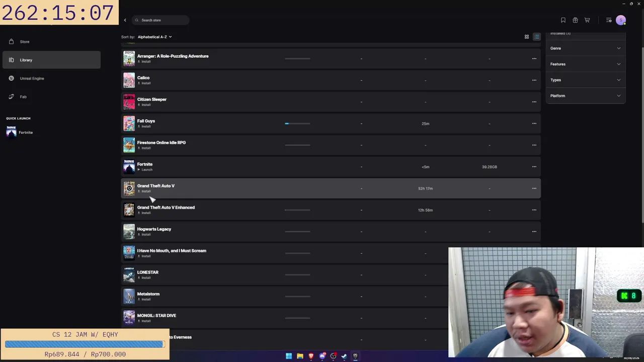Expand the Platform filter
Viewport: 644px width, 362px height.
(x=586, y=96)
